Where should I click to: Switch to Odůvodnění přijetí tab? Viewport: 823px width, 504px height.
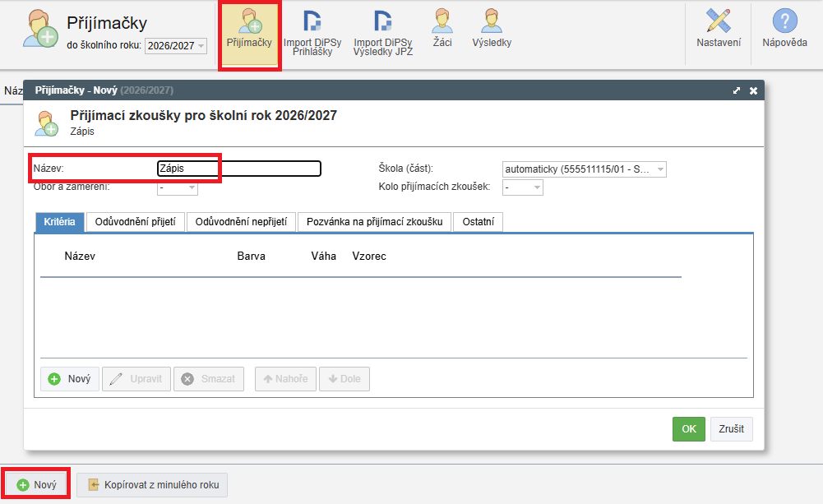[135, 222]
